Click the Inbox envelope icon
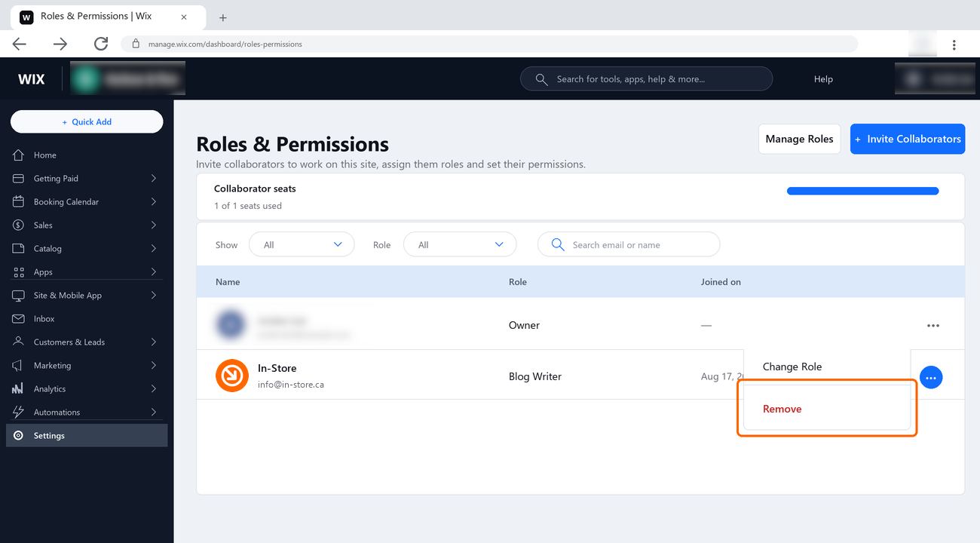Viewport: 980px width, 543px height. click(19, 319)
